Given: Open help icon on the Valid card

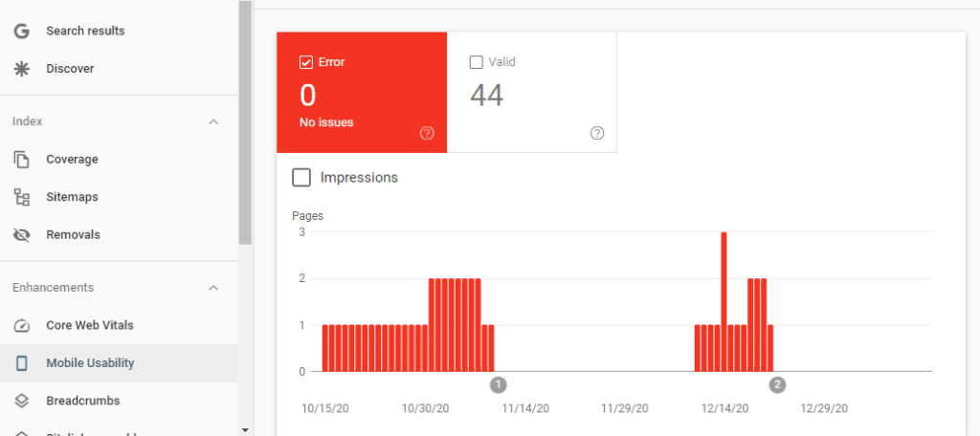Looking at the screenshot, I should coord(597,133).
